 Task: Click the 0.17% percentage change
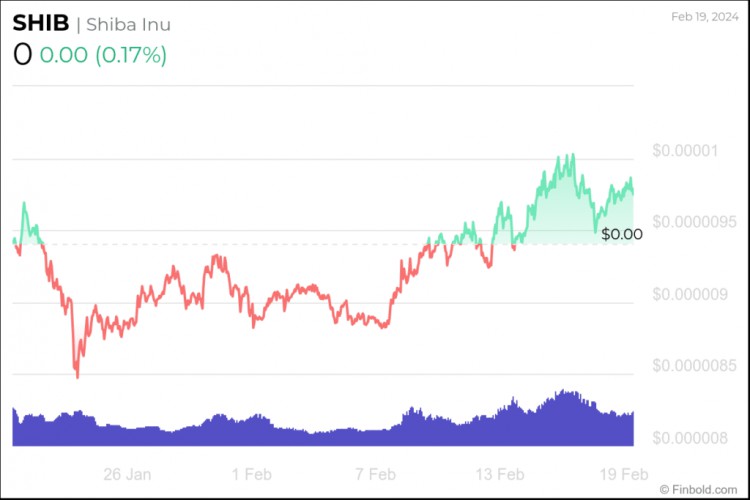click(x=131, y=55)
